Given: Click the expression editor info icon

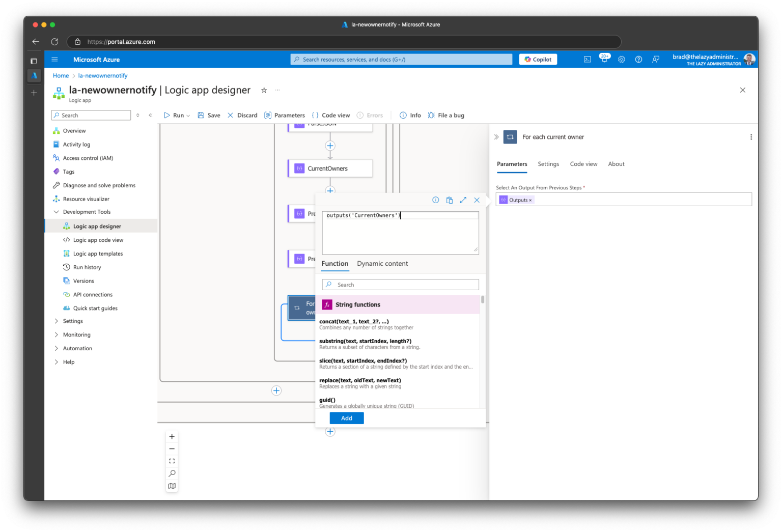Looking at the screenshot, I should click(x=436, y=200).
